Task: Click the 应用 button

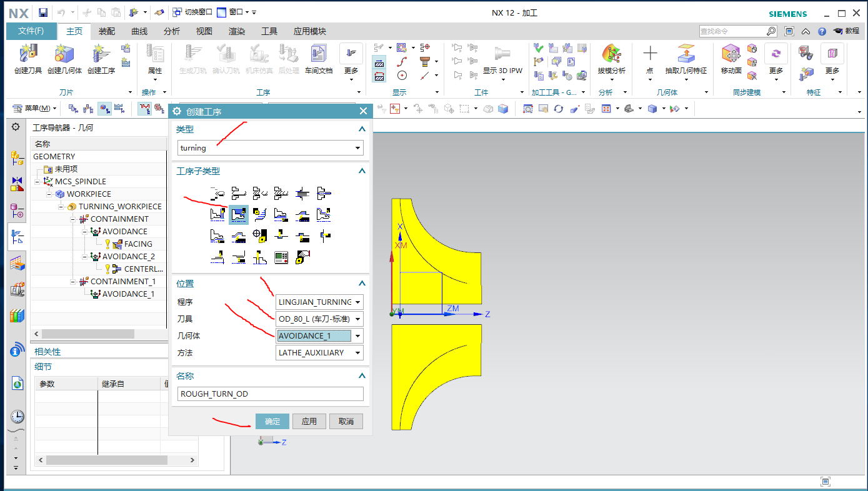Action: [x=309, y=422]
